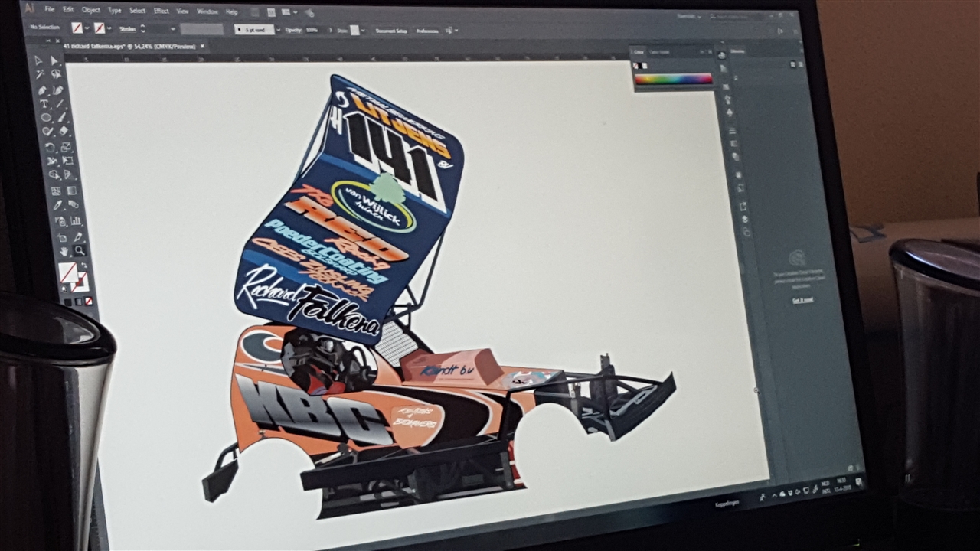Select the Eyedropper tool

click(x=57, y=205)
